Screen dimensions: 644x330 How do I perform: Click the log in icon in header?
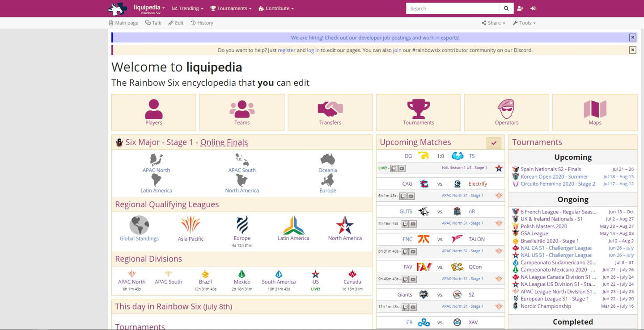click(533, 8)
